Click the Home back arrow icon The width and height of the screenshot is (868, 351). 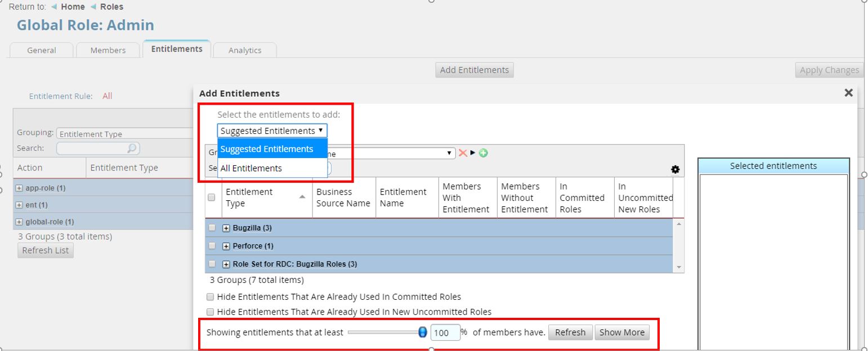54,7
